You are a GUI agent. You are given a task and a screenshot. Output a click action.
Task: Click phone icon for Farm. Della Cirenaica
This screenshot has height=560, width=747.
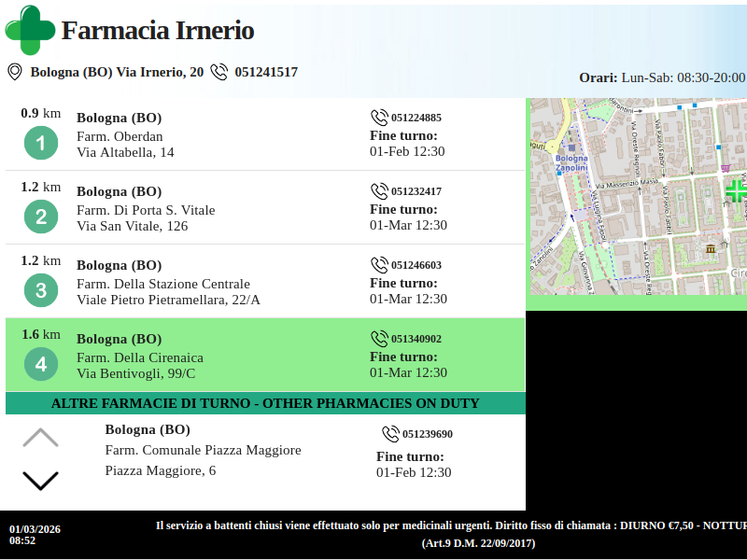tap(379, 339)
